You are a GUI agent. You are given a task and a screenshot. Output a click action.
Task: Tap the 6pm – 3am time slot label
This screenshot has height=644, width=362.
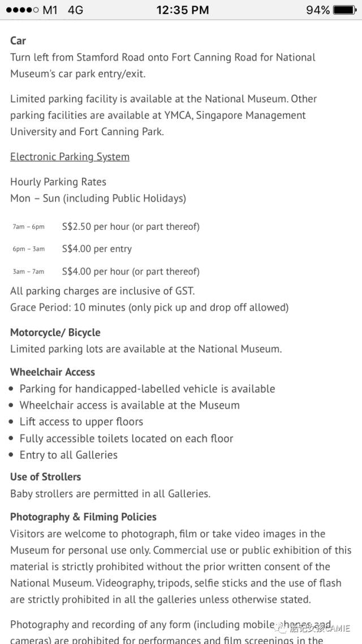28,249
